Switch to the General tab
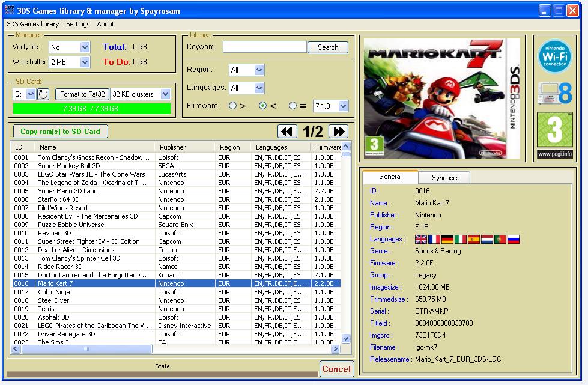The height and width of the screenshot is (385, 588). (x=390, y=177)
